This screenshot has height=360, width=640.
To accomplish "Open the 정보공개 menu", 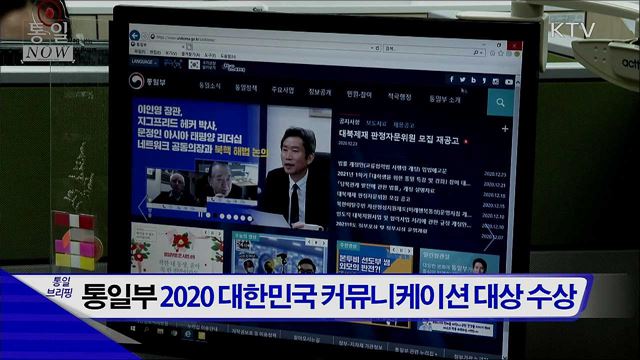I will 320,92.
